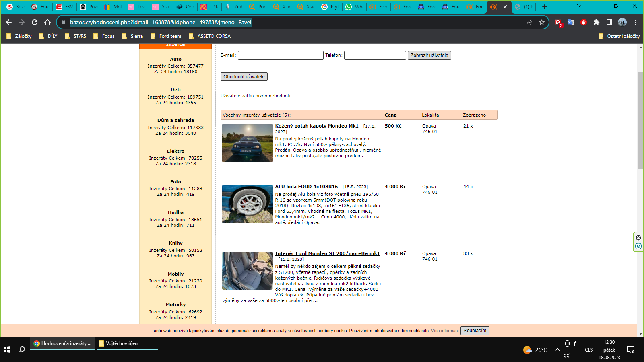This screenshot has height=362, width=644.
Task: Click the Ohodnotit uživatele button
Action: click(244, 76)
